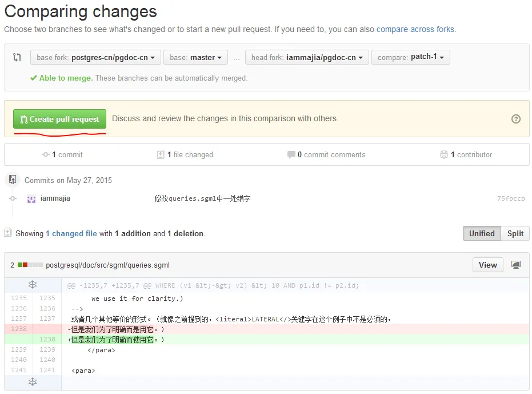Expand diff context above line 1235

point(33,285)
